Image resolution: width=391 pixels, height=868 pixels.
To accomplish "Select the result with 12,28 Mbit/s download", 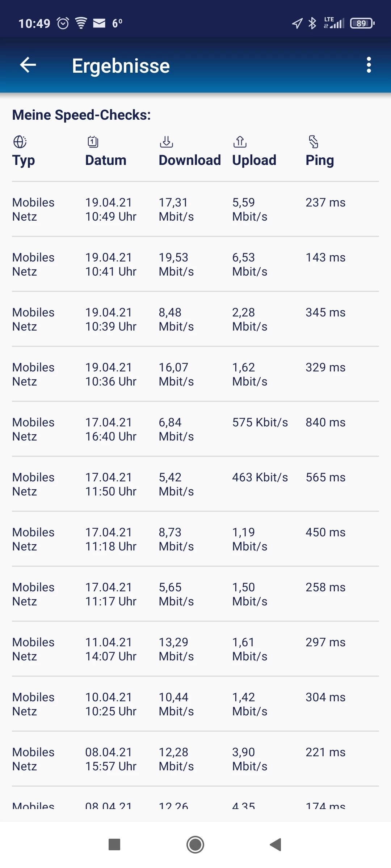I will 195,759.
